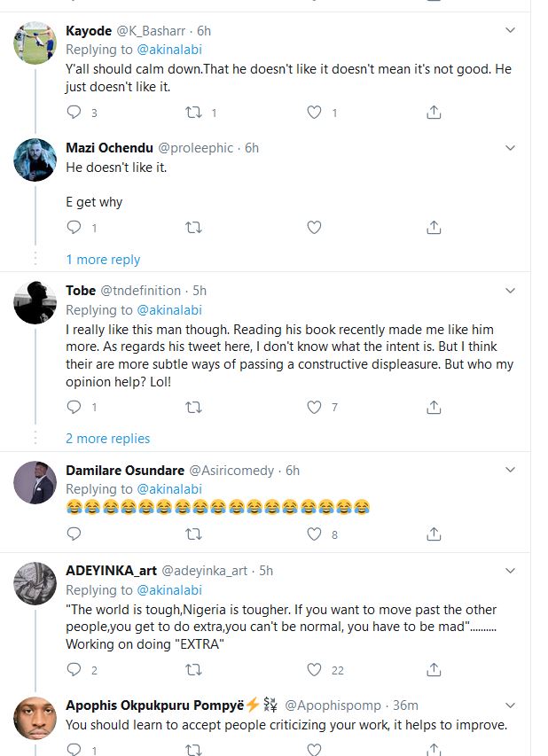Like Damilare Osundare's emoji tweet
Viewport: 548px width, 756px height.
pyautogui.click(x=314, y=534)
